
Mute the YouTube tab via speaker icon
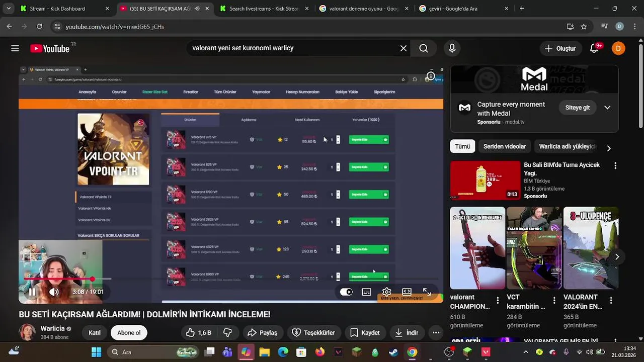[197, 9]
